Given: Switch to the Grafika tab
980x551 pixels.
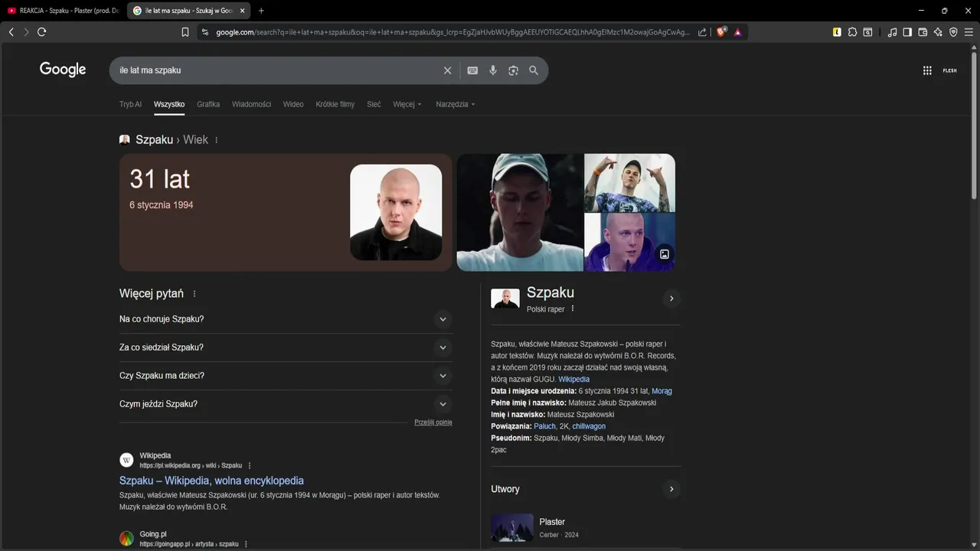Looking at the screenshot, I should [x=208, y=104].
